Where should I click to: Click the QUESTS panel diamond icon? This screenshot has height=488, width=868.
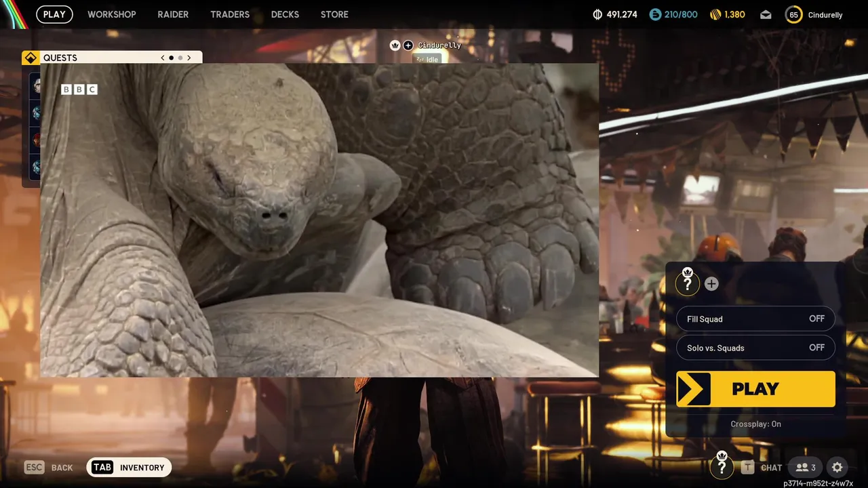[31, 58]
